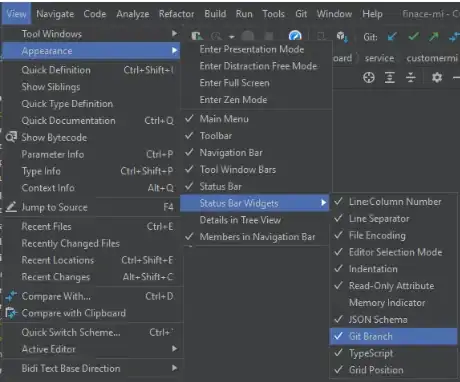Open the View menu
This screenshot has width=460, height=382.
16,14
